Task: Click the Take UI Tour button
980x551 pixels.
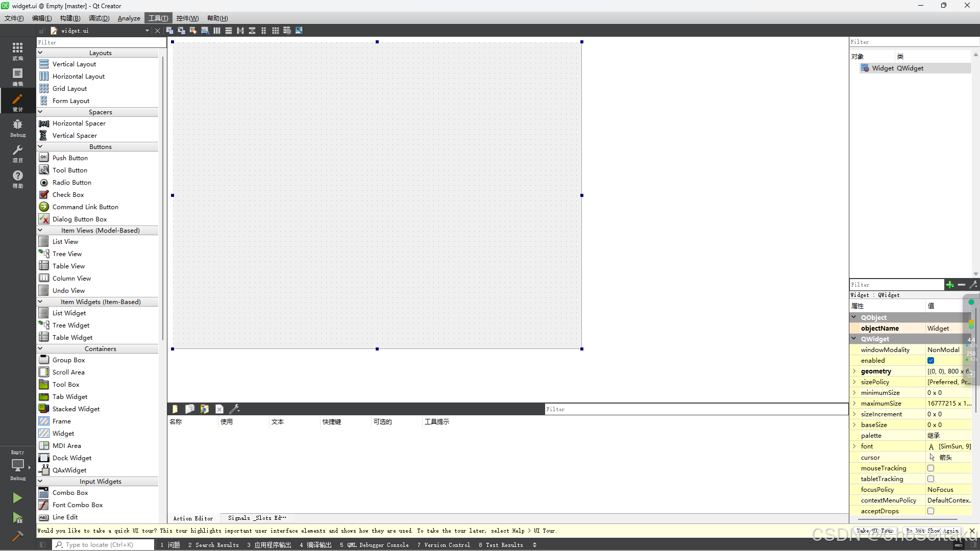Action: pos(875,531)
